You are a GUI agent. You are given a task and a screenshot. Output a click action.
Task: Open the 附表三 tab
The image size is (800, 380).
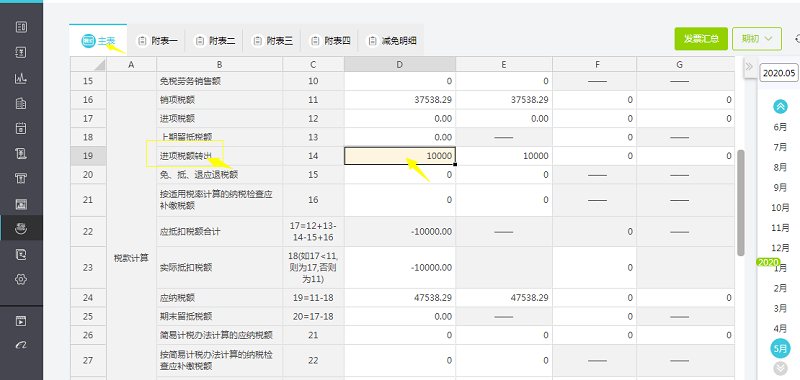[272, 41]
